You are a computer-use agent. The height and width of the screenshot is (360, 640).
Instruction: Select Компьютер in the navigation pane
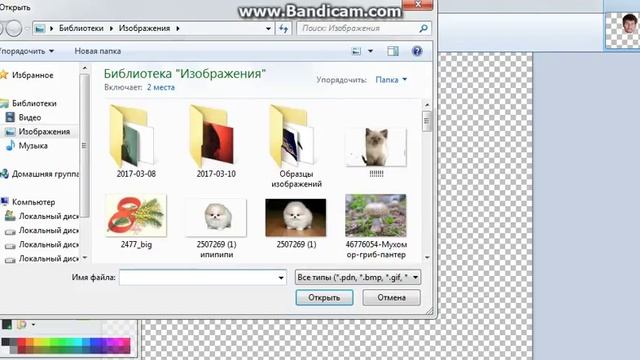33,202
